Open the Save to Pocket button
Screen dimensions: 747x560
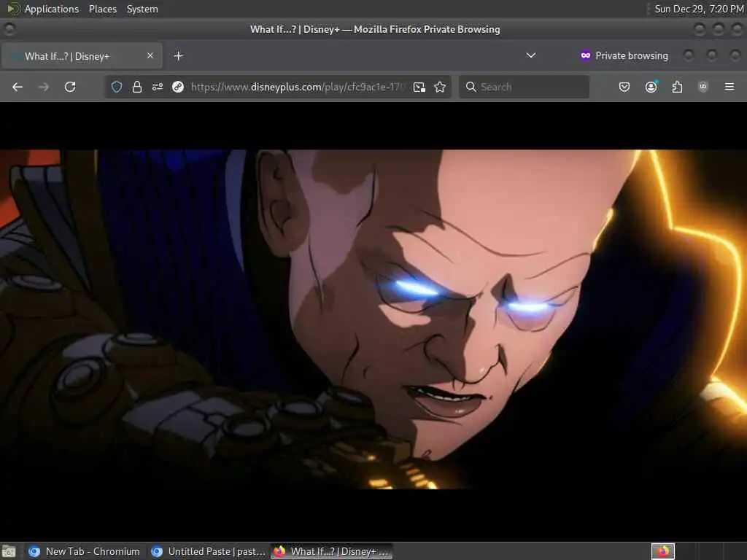tap(624, 87)
